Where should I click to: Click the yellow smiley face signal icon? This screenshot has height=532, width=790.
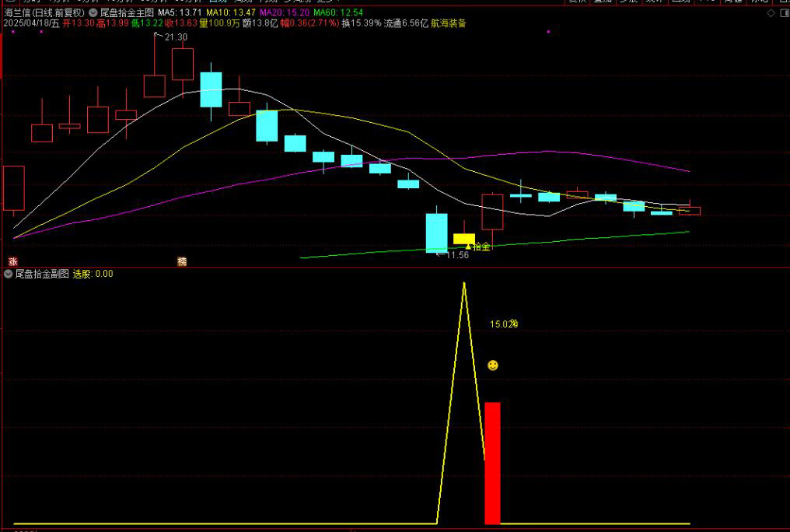tap(493, 365)
